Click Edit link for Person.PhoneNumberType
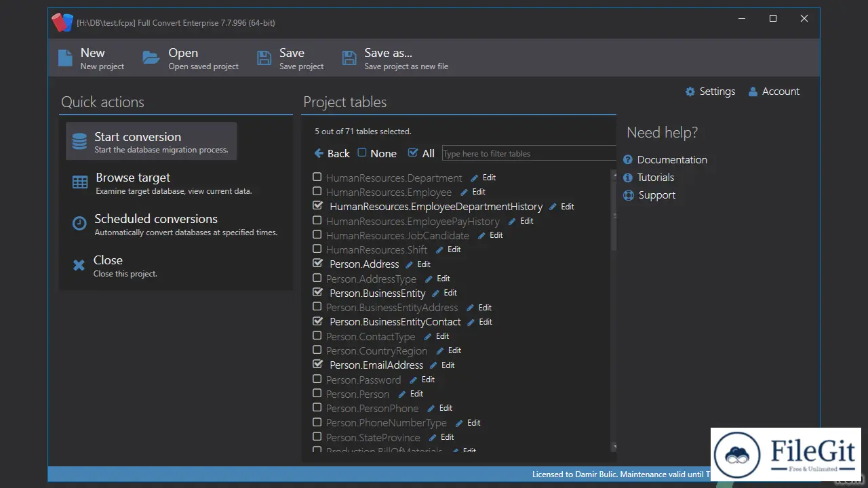Image resolution: width=868 pixels, height=488 pixels. pyautogui.click(x=474, y=423)
